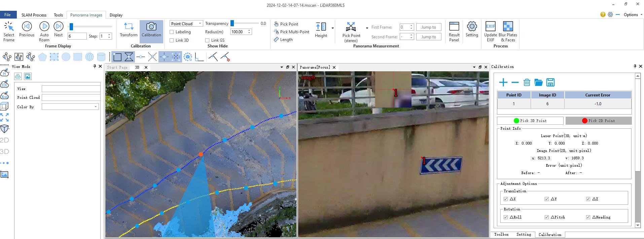Image resolution: width=644 pixels, height=239 pixels.
Task: Click the Update EXIF icon
Action: point(490,31)
